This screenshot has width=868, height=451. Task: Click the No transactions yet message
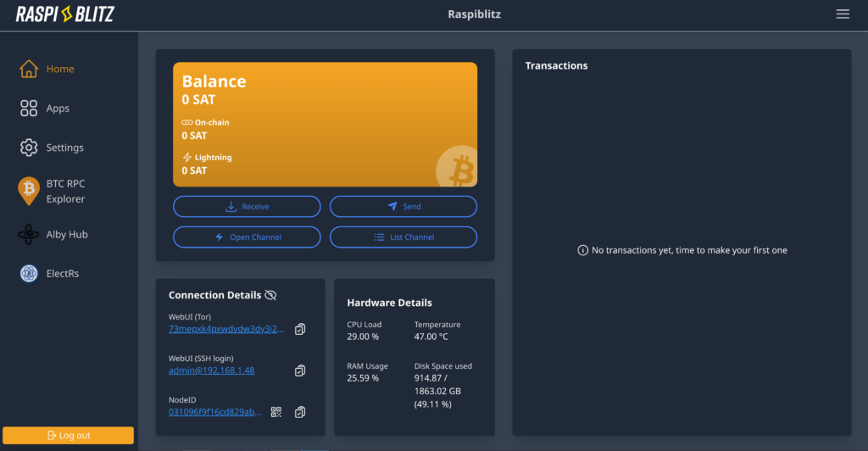(689, 250)
